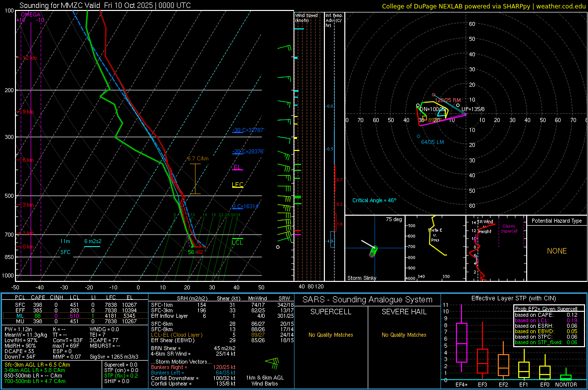Screen dimensions: 588x390
Task: Select the SFC parcel row in the table
Action: 75,305
